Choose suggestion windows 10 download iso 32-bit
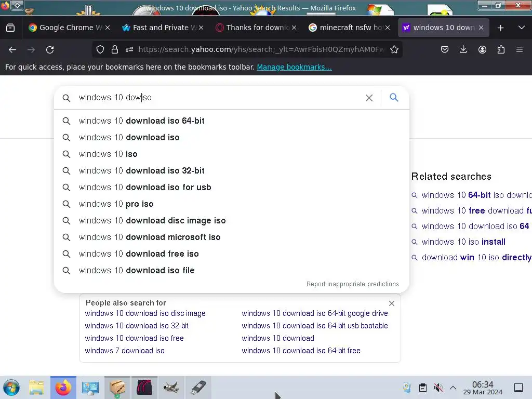This screenshot has width=532, height=399. [232, 170]
